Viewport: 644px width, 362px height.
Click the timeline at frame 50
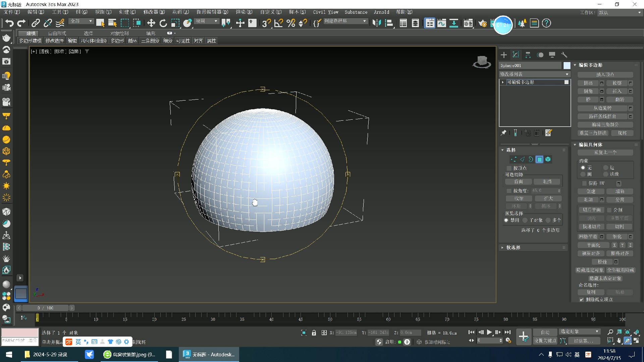330,318
